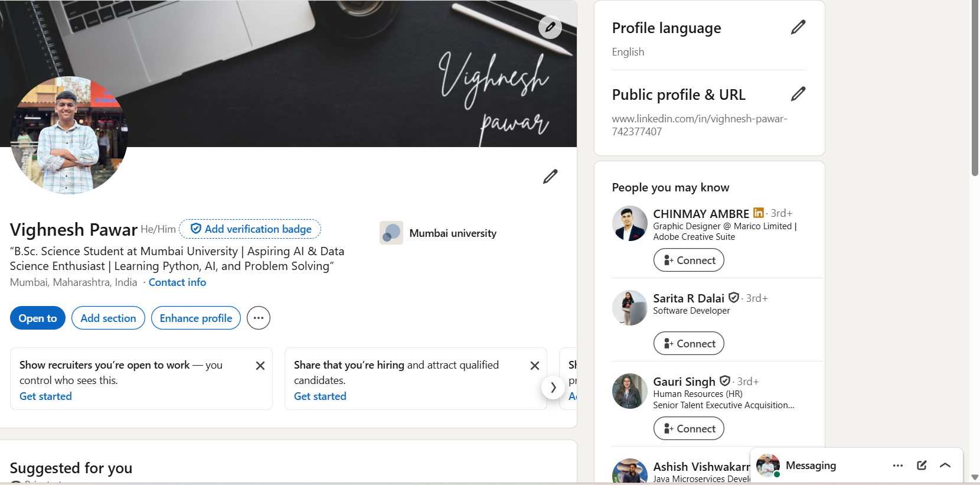Dismiss the hiring suggestion card
This screenshot has width=980, height=485.
click(535, 366)
